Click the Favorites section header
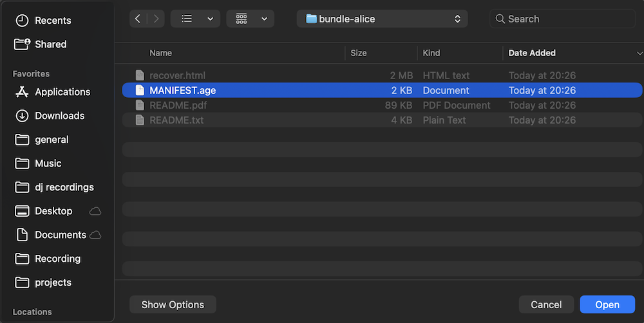 [31, 74]
